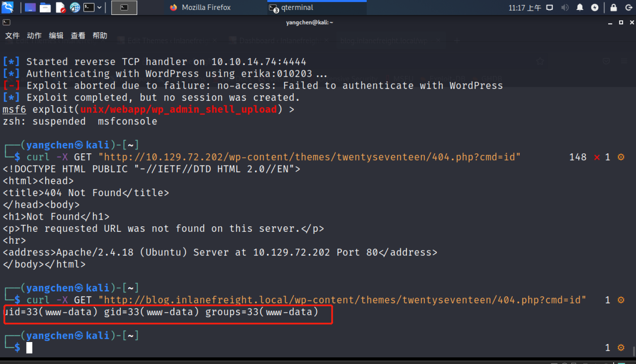Switch to the Mozilla Firefox taskbar window
Viewport: 636px width, 364px height.
(200, 7)
